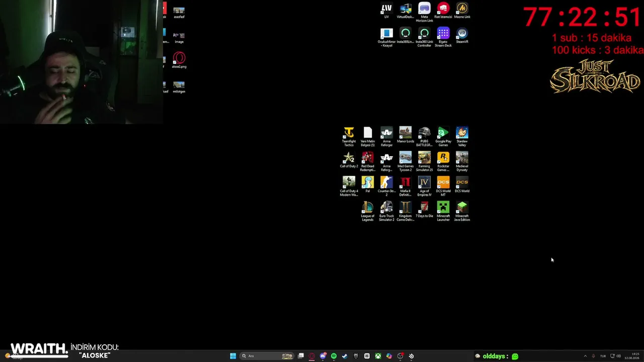This screenshot has height=362, width=644.
Task: Open the volume speaker tray icon
Action: tap(618, 356)
